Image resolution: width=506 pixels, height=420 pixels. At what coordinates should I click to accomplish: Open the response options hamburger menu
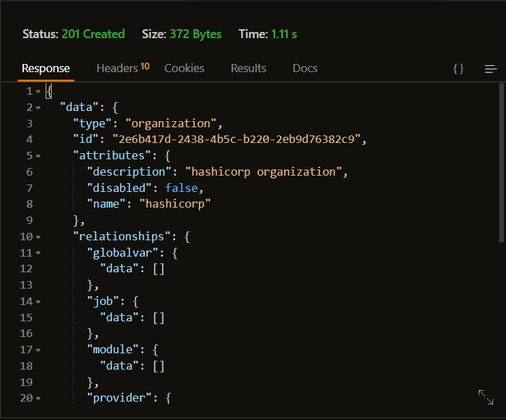pyautogui.click(x=490, y=69)
